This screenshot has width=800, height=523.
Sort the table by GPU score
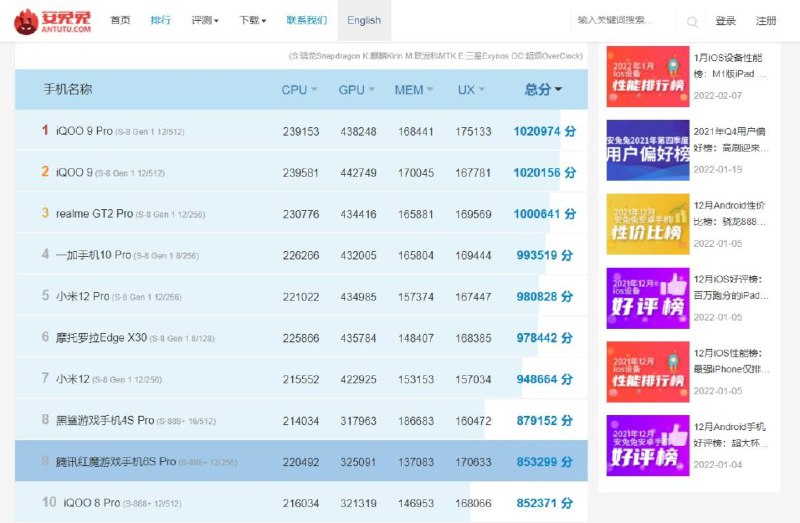(x=356, y=90)
